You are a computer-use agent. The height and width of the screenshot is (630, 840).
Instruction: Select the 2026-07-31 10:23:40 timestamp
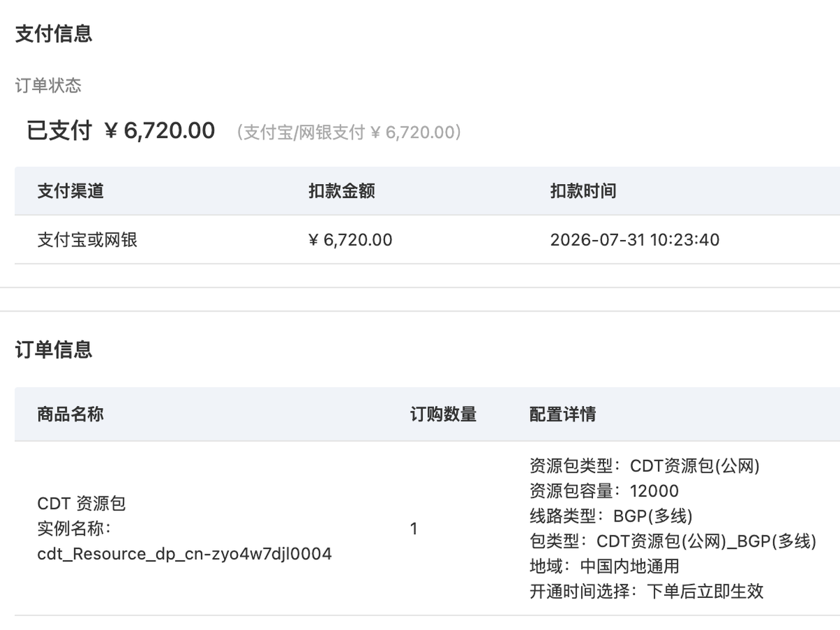[635, 240]
